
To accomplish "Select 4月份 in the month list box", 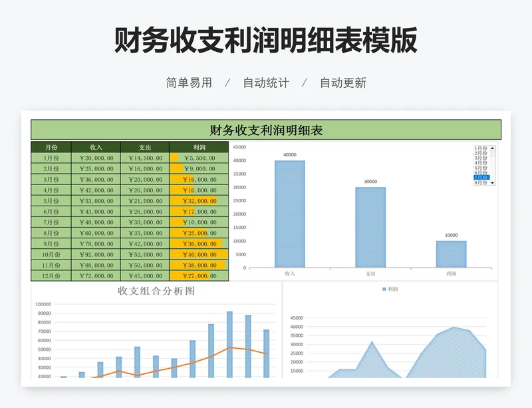I will tap(481, 162).
